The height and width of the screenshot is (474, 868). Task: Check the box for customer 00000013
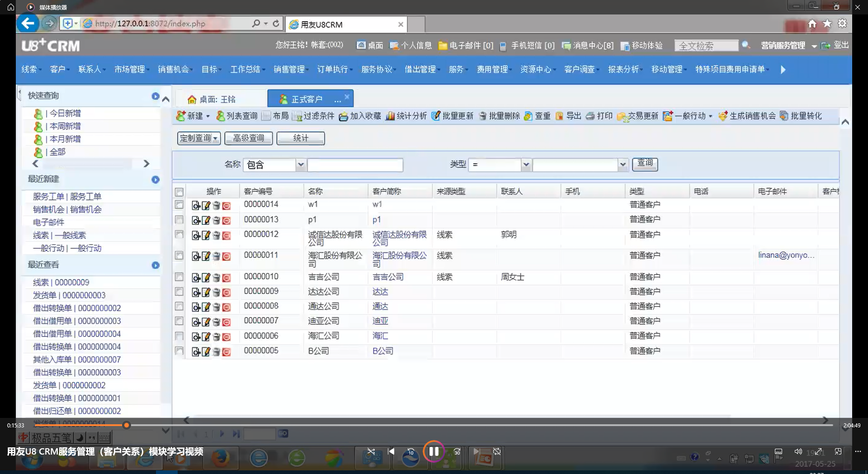[x=179, y=220]
